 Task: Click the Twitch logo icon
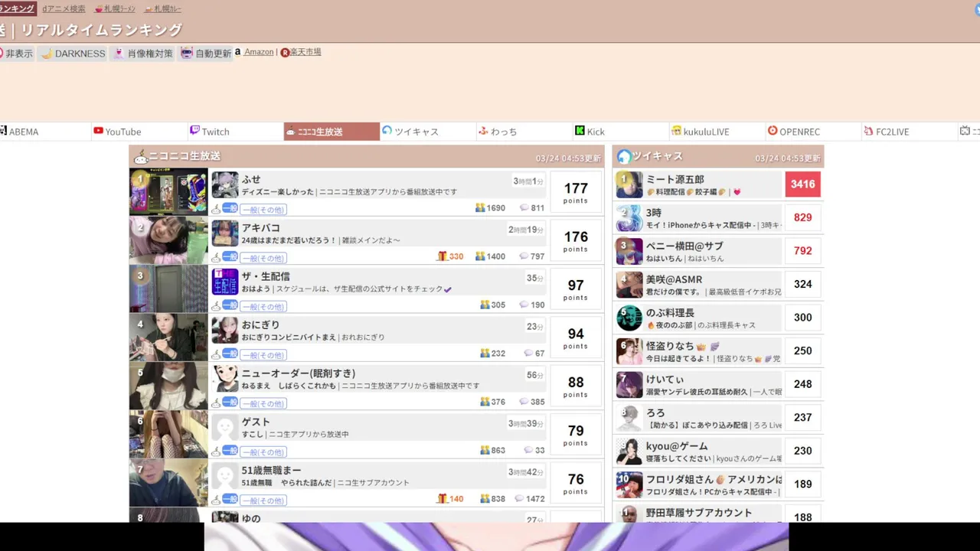tap(194, 131)
